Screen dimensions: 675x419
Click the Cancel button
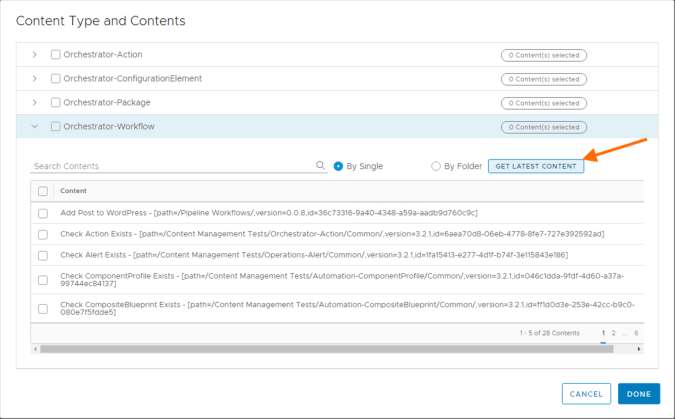(586, 394)
